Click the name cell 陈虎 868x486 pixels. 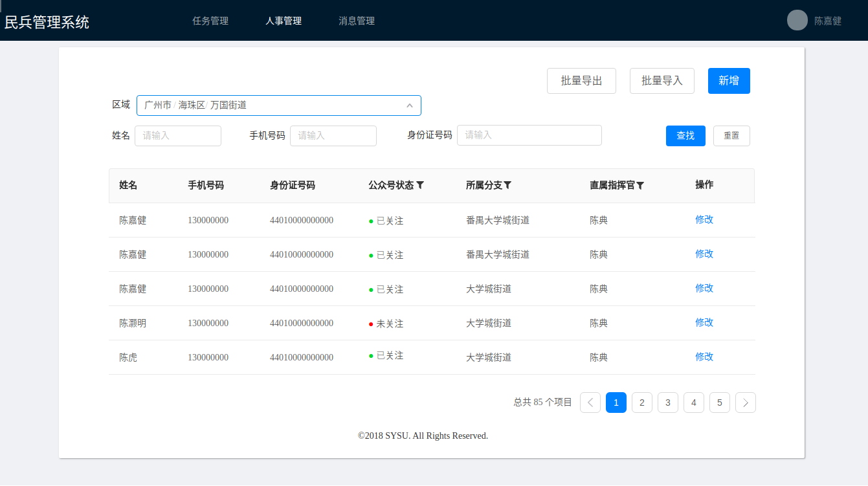[x=128, y=357]
